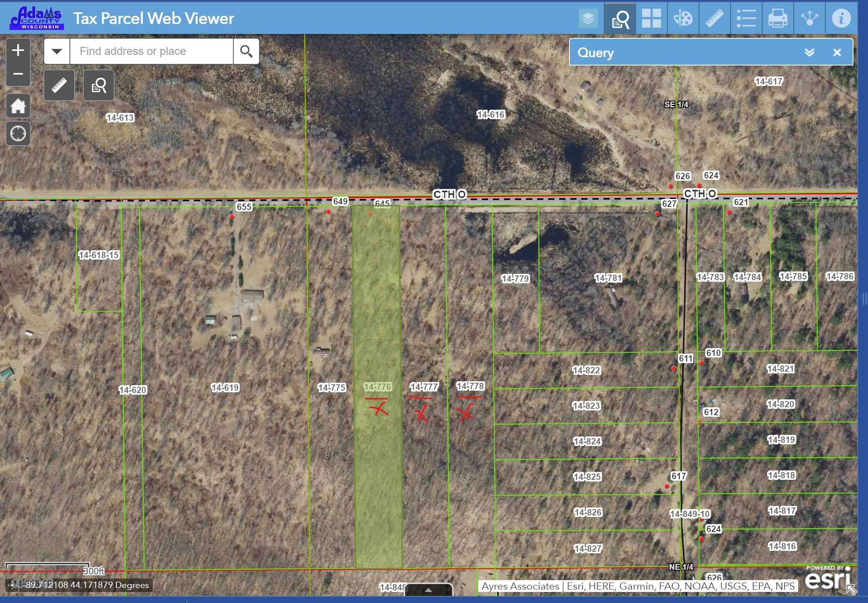Click inside the Find address or place field
The height and width of the screenshot is (603, 868).
pyautogui.click(x=151, y=51)
